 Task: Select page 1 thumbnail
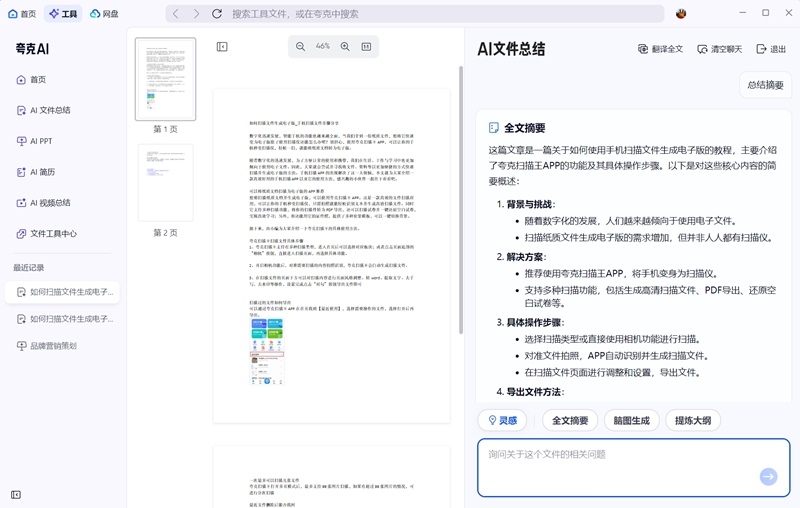pos(165,79)
